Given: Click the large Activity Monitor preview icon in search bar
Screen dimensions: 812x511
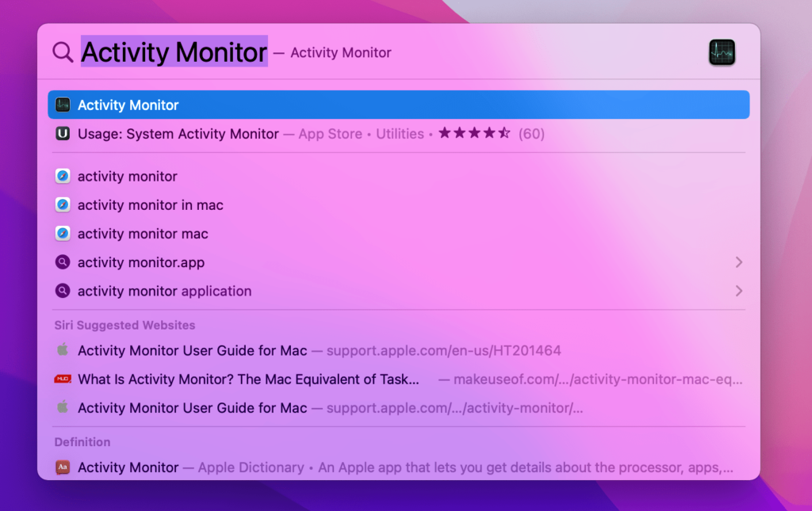Looking at the screenshot, I should pos(722,52).
